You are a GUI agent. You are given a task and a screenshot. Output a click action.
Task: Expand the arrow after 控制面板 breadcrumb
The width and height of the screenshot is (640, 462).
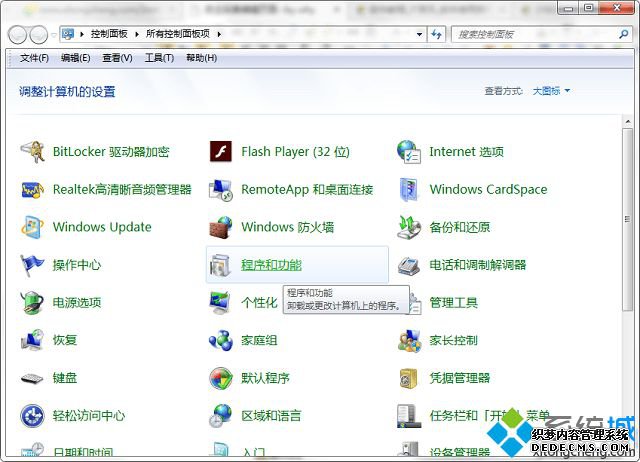(137, 34)
